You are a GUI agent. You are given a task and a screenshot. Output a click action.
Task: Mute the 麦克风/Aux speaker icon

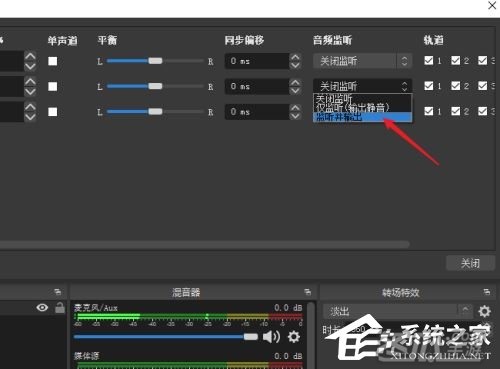pos(271,337)
